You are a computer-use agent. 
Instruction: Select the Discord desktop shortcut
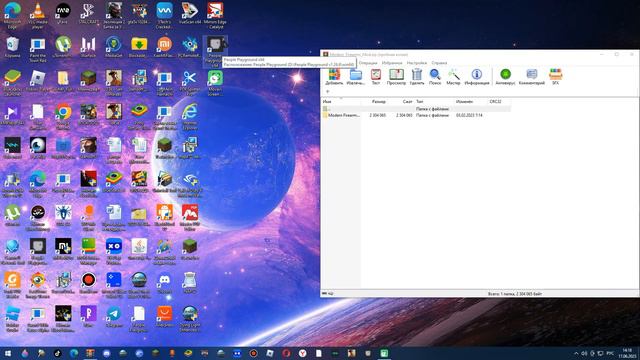click(x=164, y=283)
